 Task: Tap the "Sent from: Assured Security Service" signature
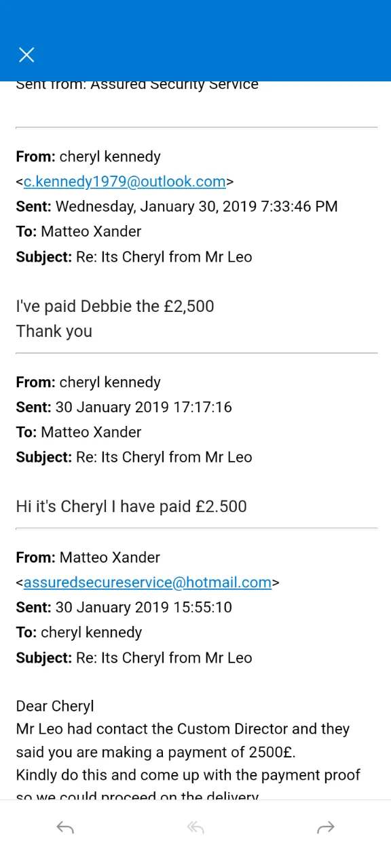coord(137,85)
